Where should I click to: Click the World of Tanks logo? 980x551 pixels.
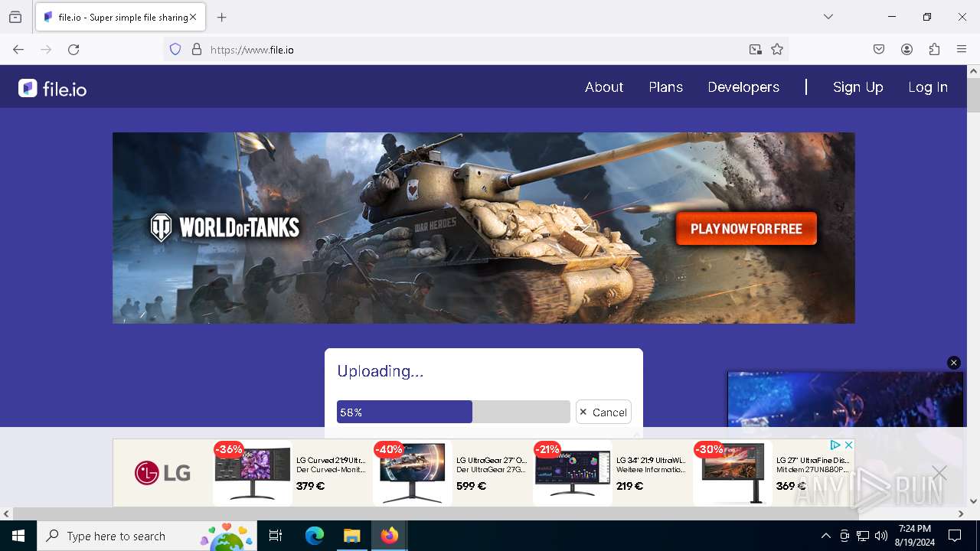224,228
